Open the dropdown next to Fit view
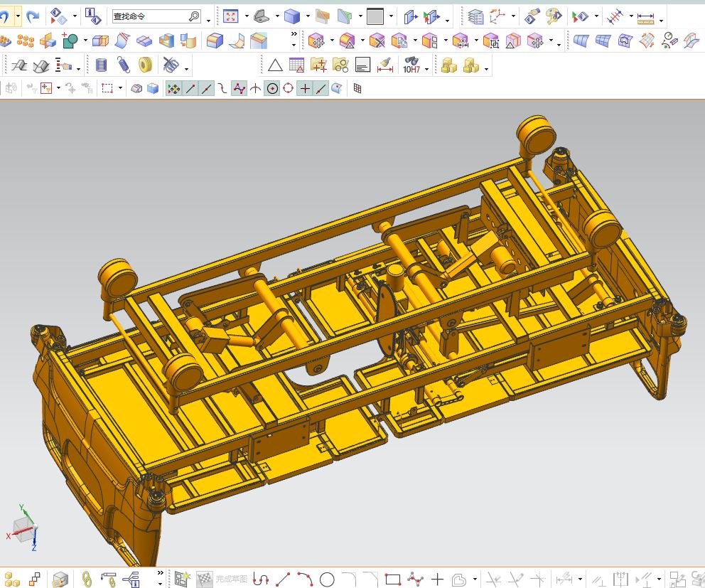Viewport: 705px width, 588px height. click(x=247, y=17)
